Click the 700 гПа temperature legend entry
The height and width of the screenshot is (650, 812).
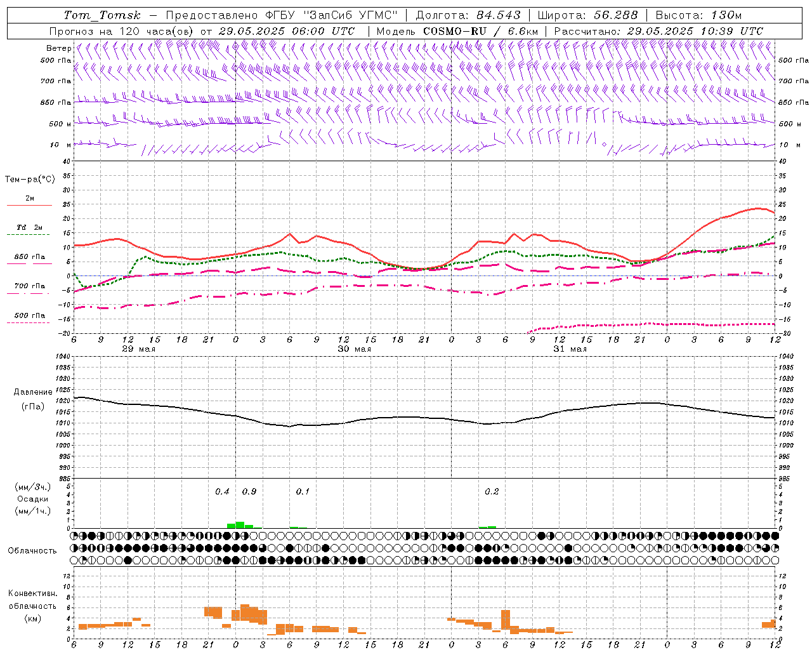(29, 286)
